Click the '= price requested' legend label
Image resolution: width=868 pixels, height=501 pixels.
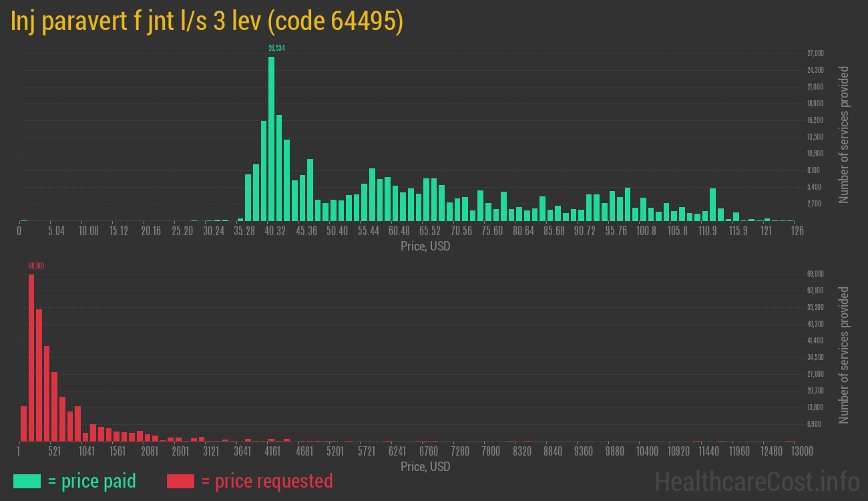(266, 481)
